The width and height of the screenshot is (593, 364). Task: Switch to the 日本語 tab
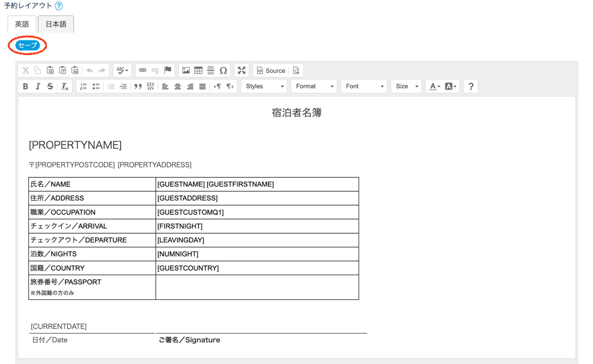coord(56,24)
